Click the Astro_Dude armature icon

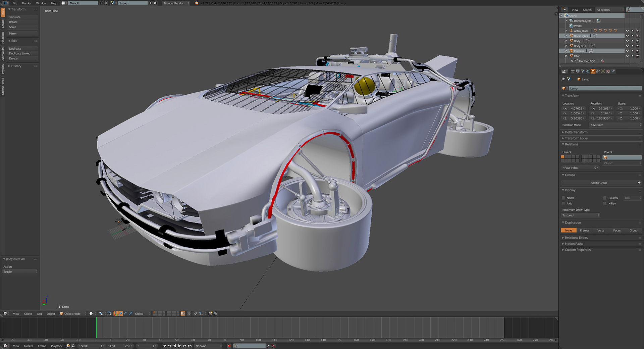pyautogui.click(x=571, y=31)
